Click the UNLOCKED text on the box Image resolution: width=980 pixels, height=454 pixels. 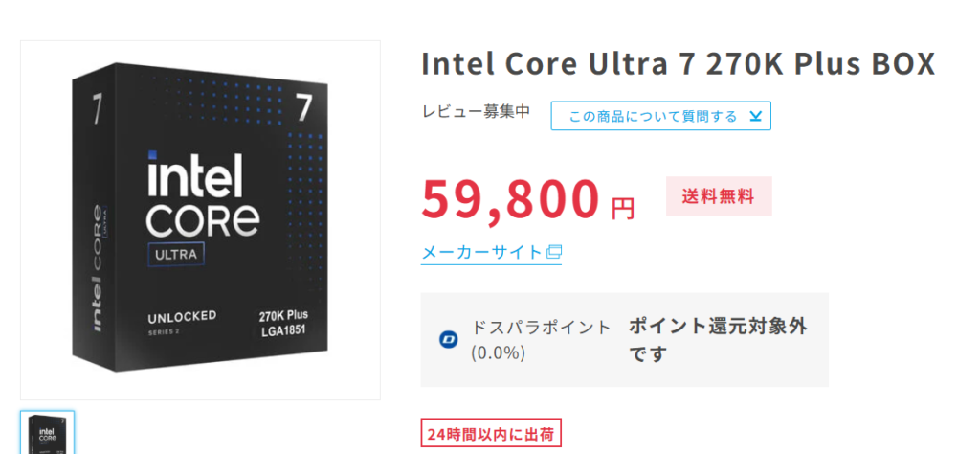pos(182,316)
